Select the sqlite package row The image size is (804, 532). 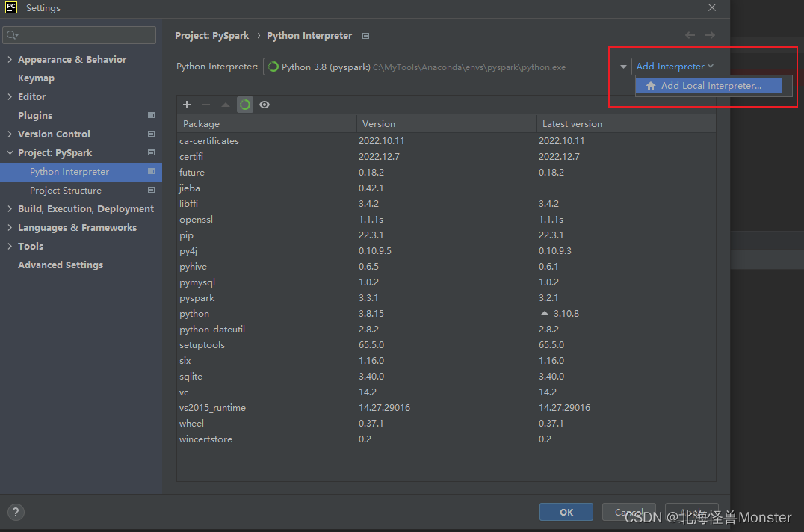446,377
